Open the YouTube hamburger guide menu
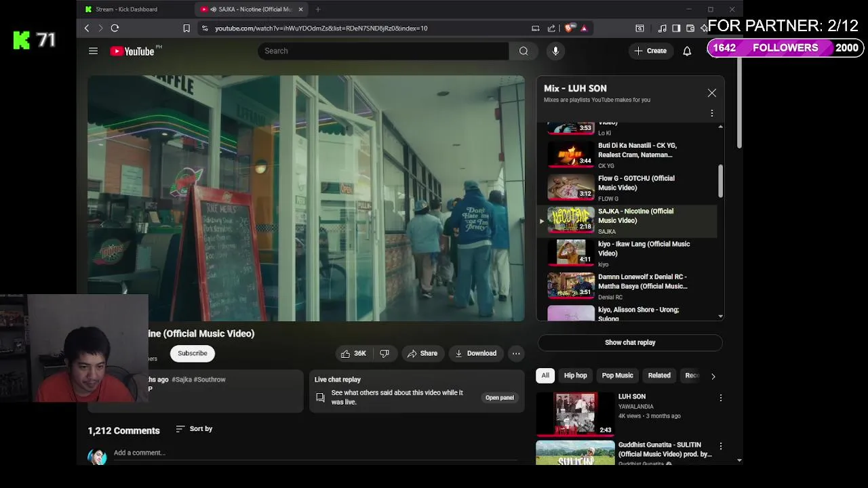Viewport: 868px width, 488px height. coord(94,51)
